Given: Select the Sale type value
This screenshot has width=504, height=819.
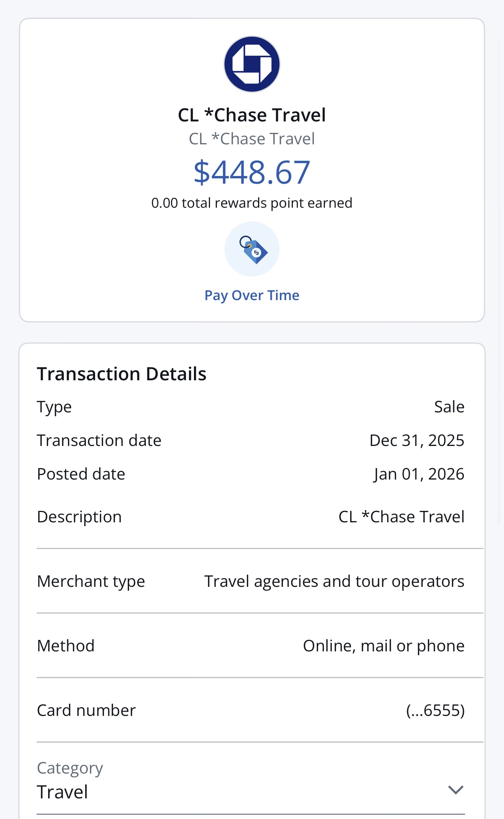Looking at the screenshot, I should click(449, 407).
